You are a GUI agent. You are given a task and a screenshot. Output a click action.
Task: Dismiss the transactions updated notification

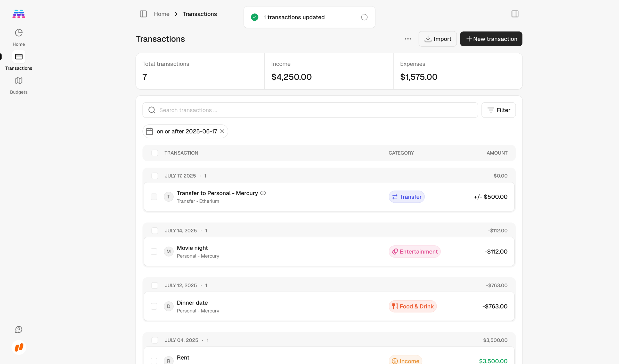pos(364,17)
